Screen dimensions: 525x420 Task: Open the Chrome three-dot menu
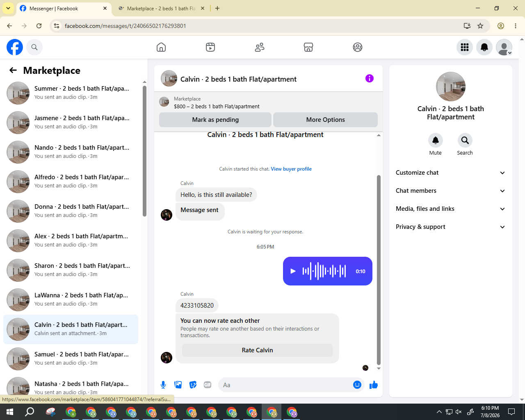tap(516, 26)
